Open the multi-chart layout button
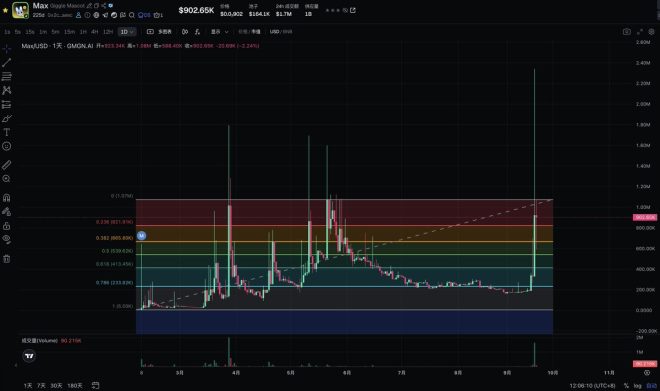 click(x=159, y=32)
